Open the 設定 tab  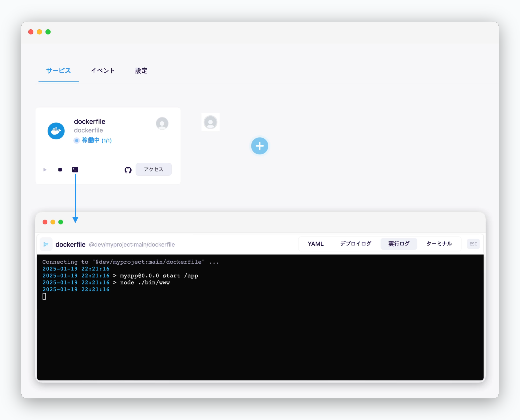pos(141,71)
